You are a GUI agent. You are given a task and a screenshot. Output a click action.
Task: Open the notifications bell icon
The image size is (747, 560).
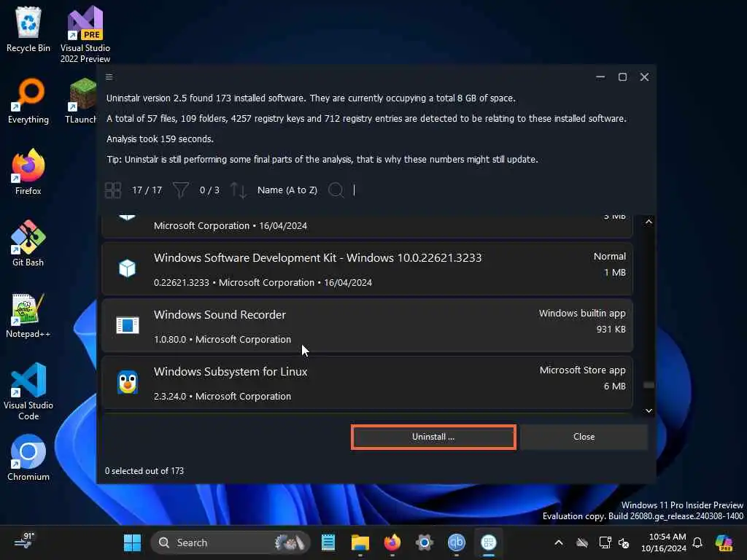(x=698, y=542)
